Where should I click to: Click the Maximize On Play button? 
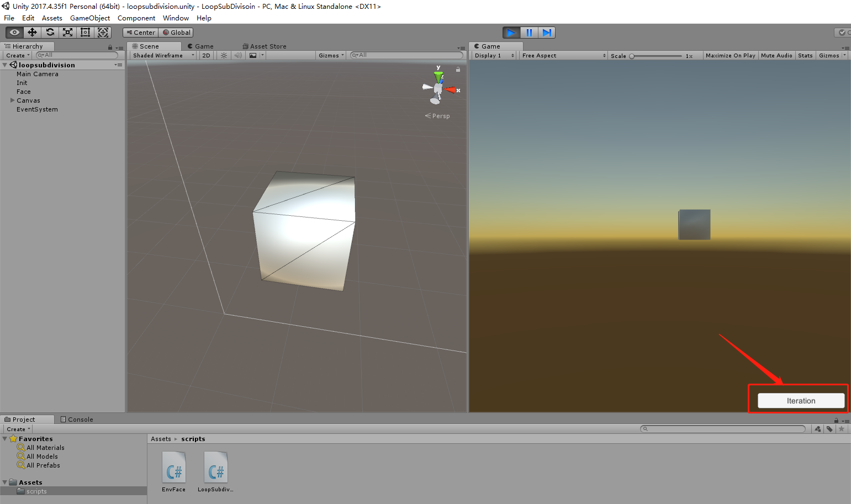pos(730,55)
